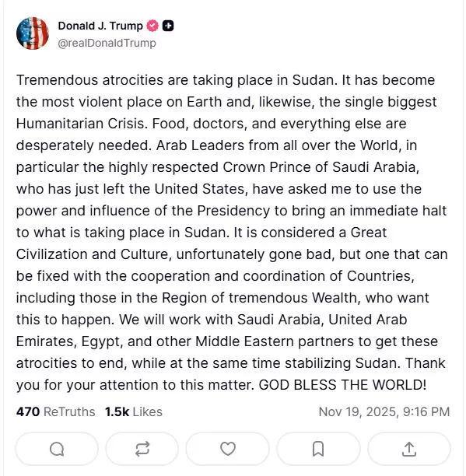Click the black plus badge beside name
This screenshot has height=476, width=466.
(x=168, y=26)
